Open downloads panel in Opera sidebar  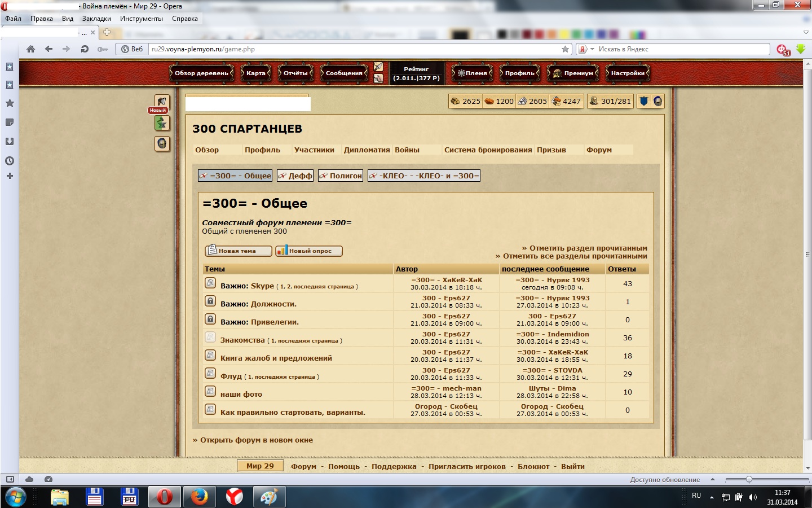(x=10, y=142)
